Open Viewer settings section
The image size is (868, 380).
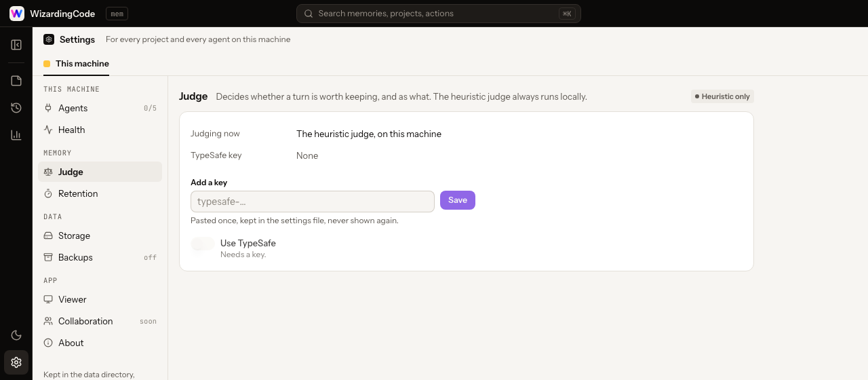tap(100, 299)
